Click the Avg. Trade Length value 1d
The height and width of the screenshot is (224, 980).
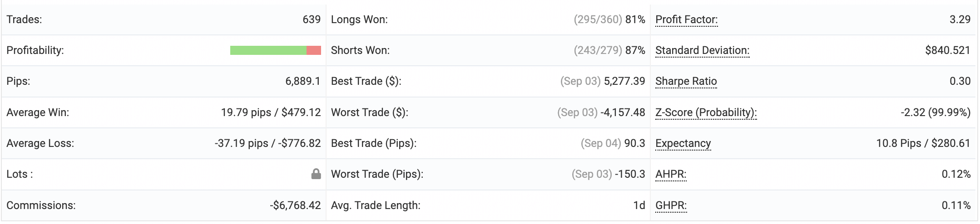pos(639,205)
